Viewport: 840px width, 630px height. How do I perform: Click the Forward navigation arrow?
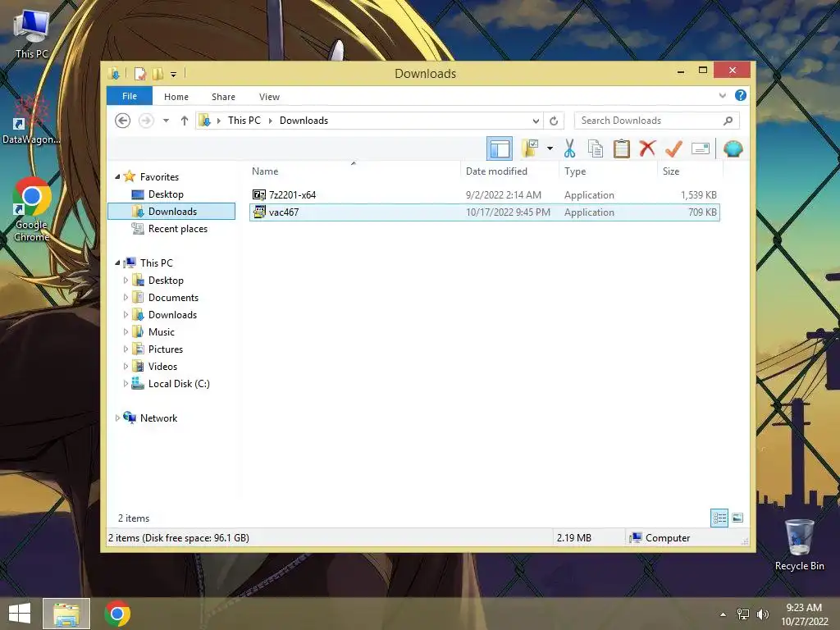click(146, 121)
